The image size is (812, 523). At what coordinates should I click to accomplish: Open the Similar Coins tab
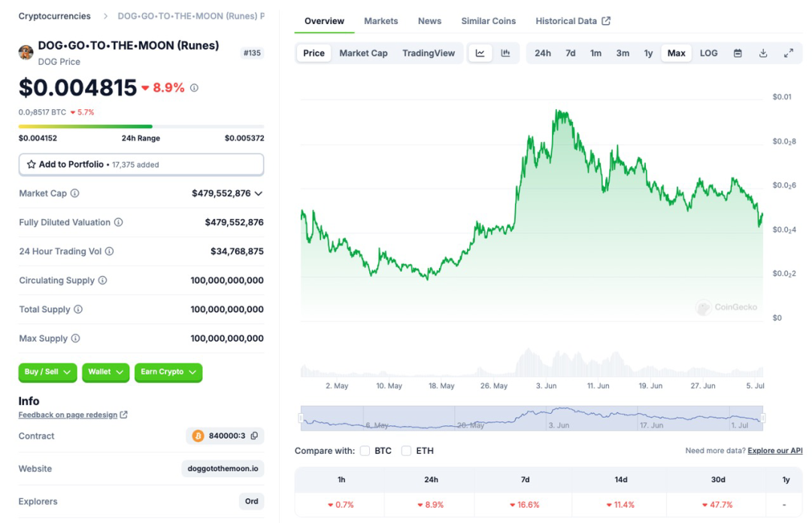(x=489, y=21)
